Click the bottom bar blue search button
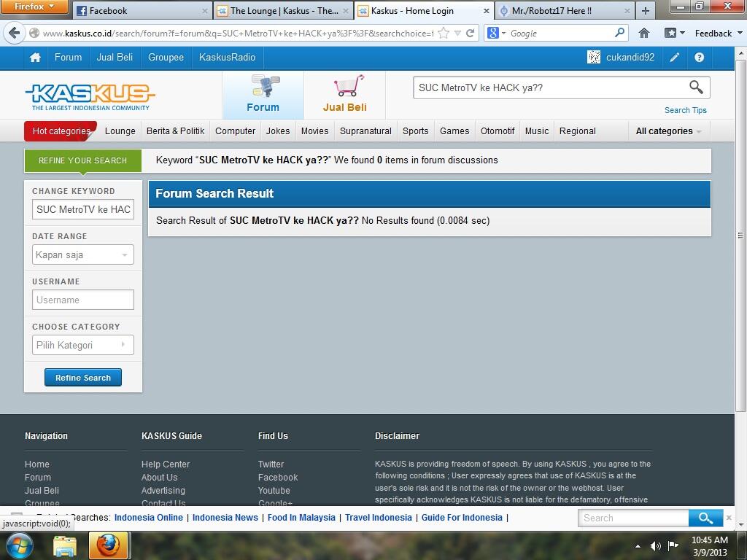747x560 pixels. tap(705, 518)
